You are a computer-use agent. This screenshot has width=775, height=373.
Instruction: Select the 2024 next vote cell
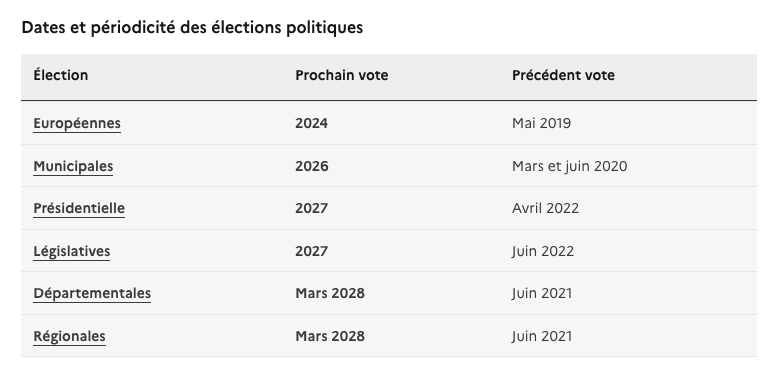[311, 123]
